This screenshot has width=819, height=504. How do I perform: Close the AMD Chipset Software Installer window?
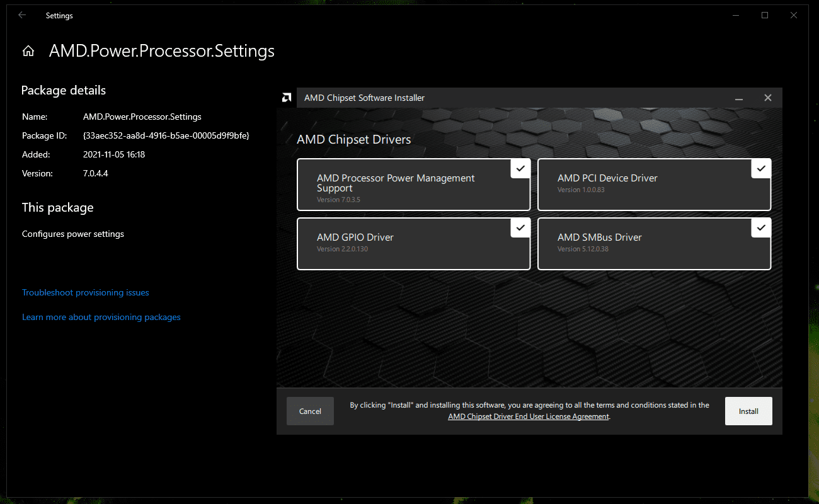tap(767, 98)
